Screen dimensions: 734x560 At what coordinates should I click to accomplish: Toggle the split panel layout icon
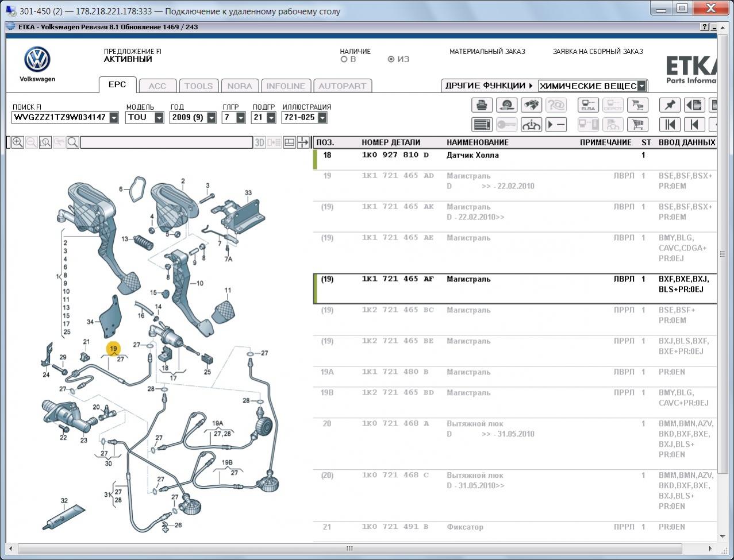[289, 142]
